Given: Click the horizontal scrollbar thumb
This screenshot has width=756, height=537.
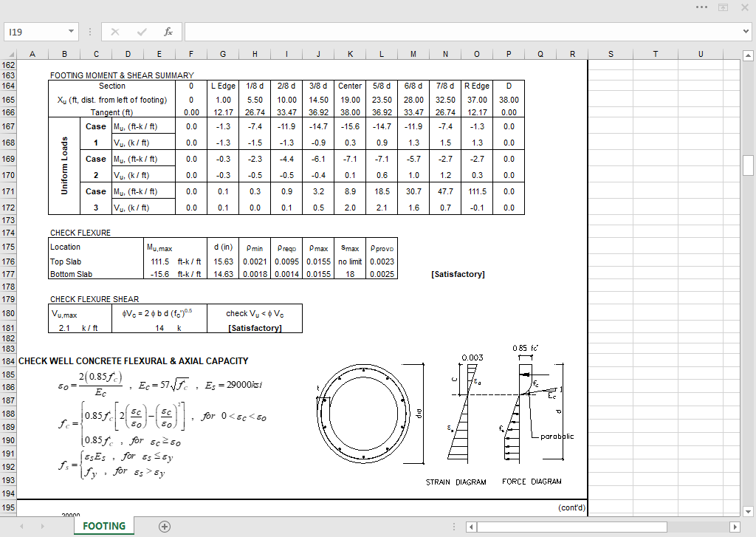Looking at the screenshot, I should 571,527.
